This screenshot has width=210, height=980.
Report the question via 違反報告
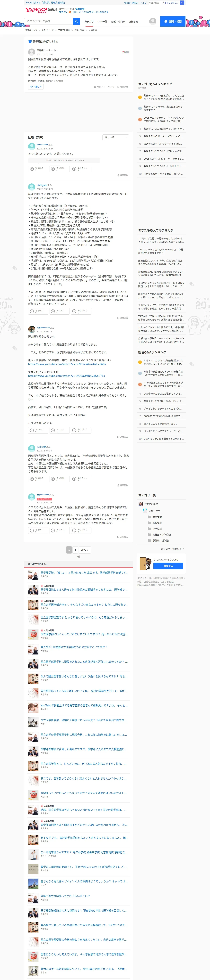pos(122,87)
